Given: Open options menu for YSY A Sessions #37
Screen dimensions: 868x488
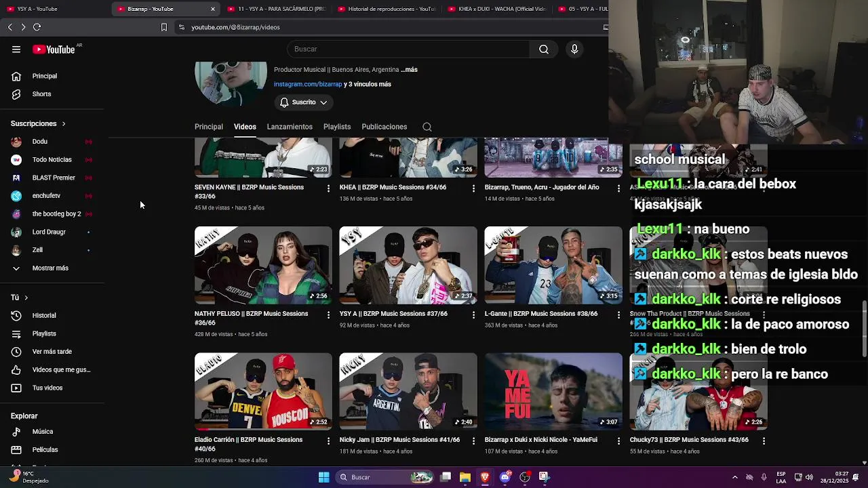Looking at the screenshot, I should tap(473, 314).
